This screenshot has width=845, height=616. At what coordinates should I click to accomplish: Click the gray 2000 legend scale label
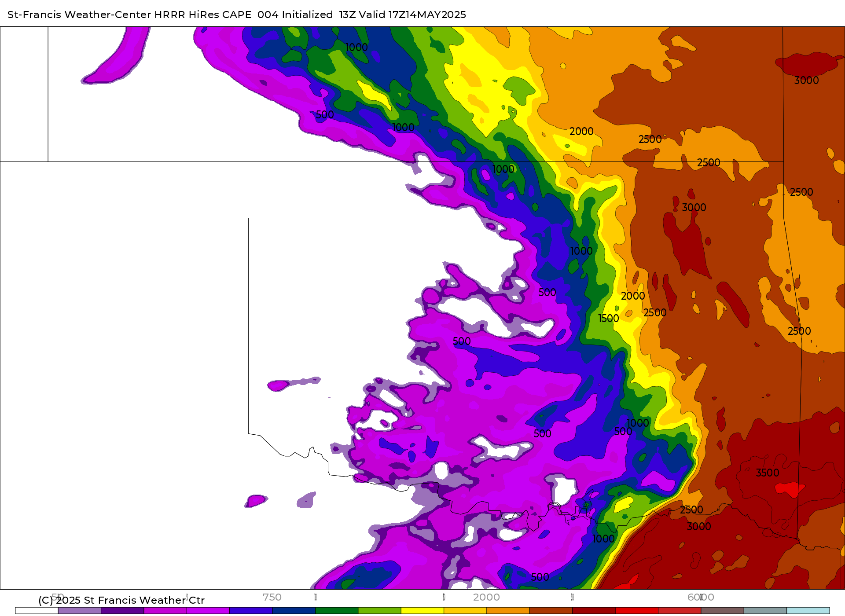486,597
